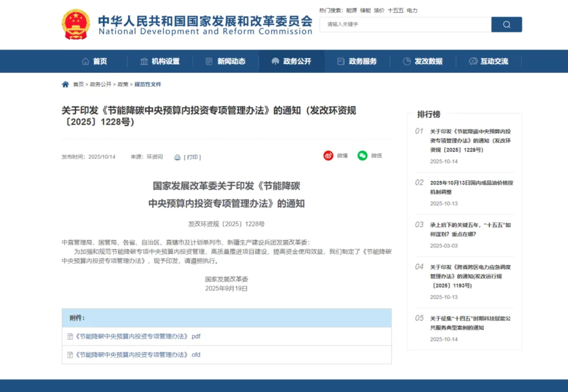
Task: Open the 首页 navigation menu item
Action: pos(95,62)
